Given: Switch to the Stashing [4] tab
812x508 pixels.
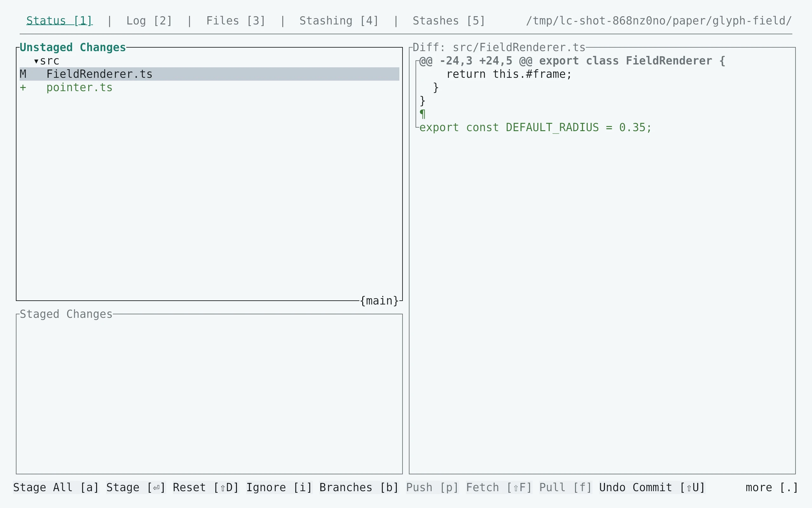Looking at the screenshot, I should click(x=339, y=21).
